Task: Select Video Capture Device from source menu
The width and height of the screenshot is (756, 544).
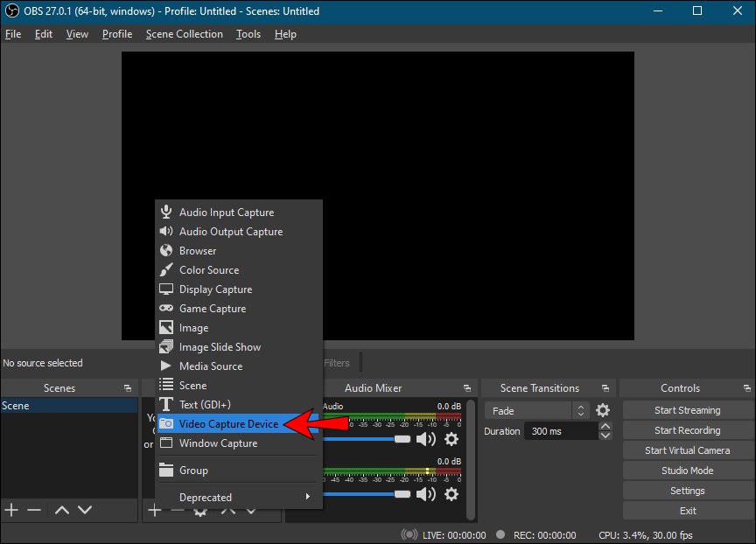Action: point(228,424)
